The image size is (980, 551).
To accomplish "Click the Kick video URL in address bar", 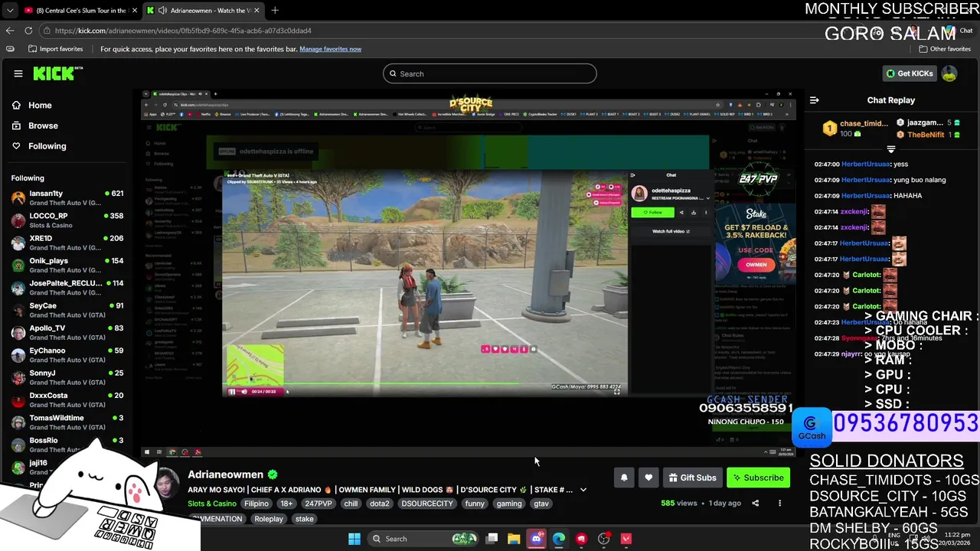I will pyautogui.click(x=183, y=31).
